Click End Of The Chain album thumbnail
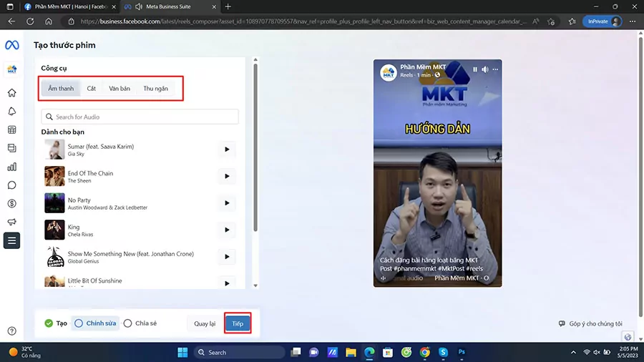644x362 pixels. pos(54,176)
